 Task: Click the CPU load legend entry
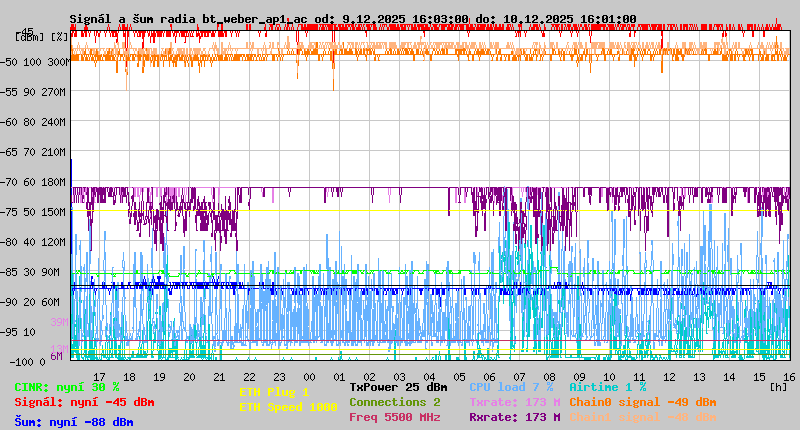[513, 387]
